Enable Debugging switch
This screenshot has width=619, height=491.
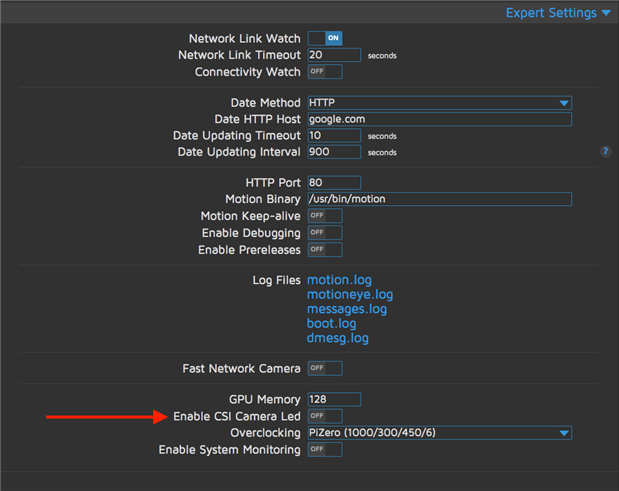point(325,233)
